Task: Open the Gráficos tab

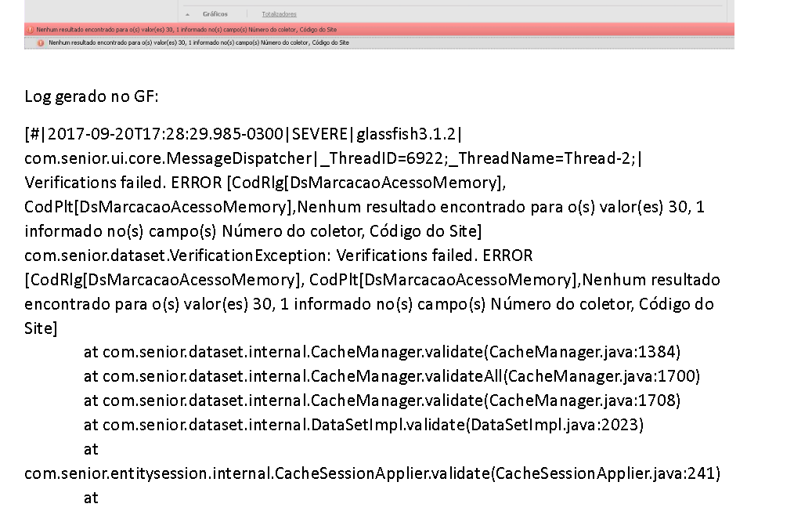Action: [x=215, y=14]
